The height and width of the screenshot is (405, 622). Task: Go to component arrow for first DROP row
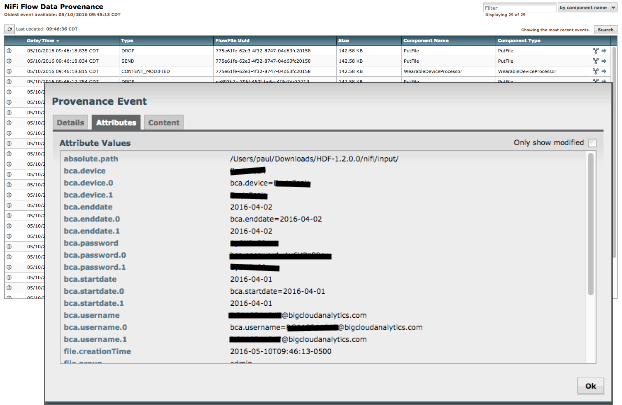click(x=604, y=51)
